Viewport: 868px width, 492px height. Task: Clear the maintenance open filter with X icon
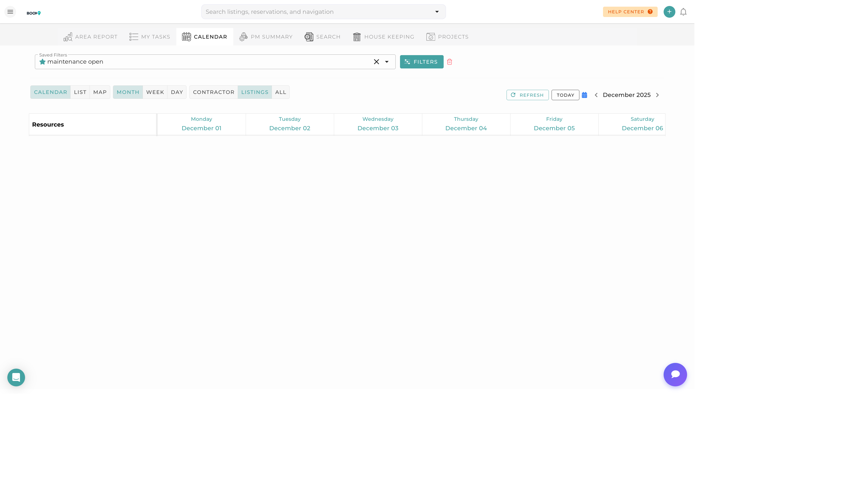376,62
